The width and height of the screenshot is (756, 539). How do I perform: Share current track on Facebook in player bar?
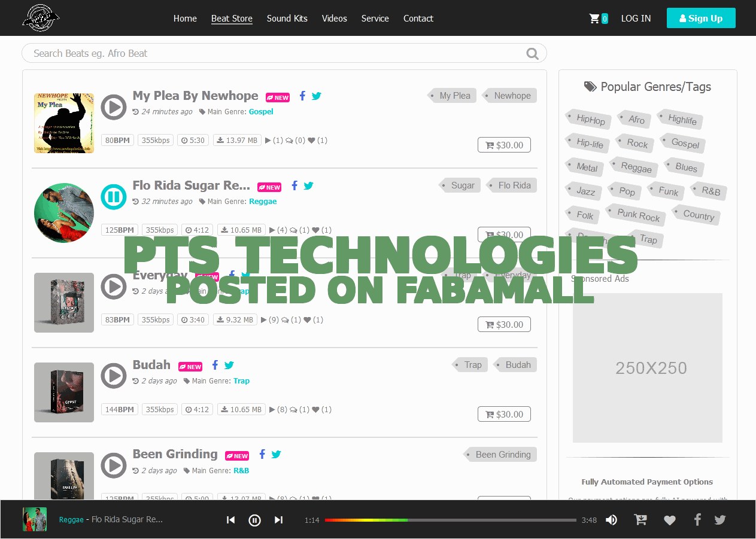coord(697,520)
